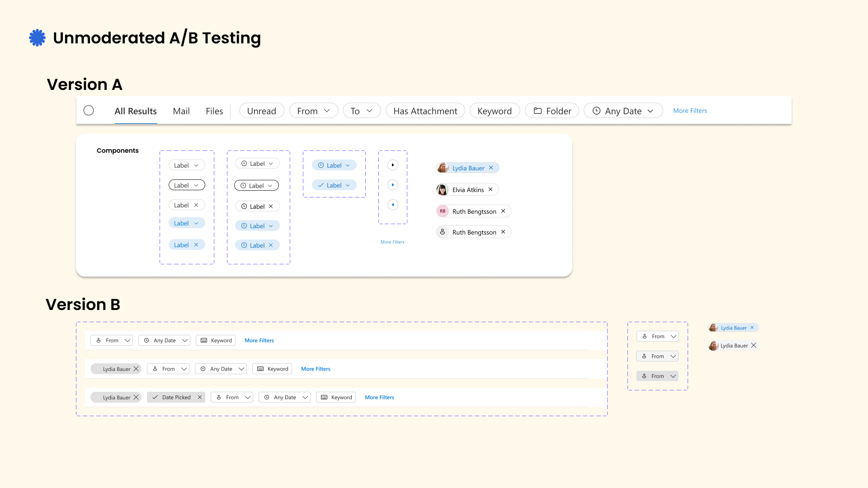
Task: Switch to the Mail tab
Action: point(181,111)
